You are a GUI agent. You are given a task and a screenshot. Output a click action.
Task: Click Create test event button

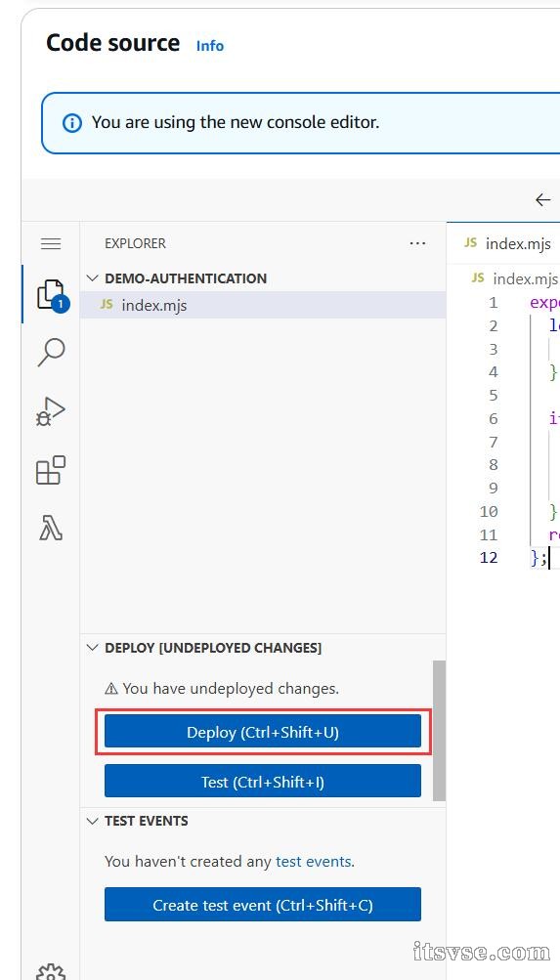click(263, 905)
